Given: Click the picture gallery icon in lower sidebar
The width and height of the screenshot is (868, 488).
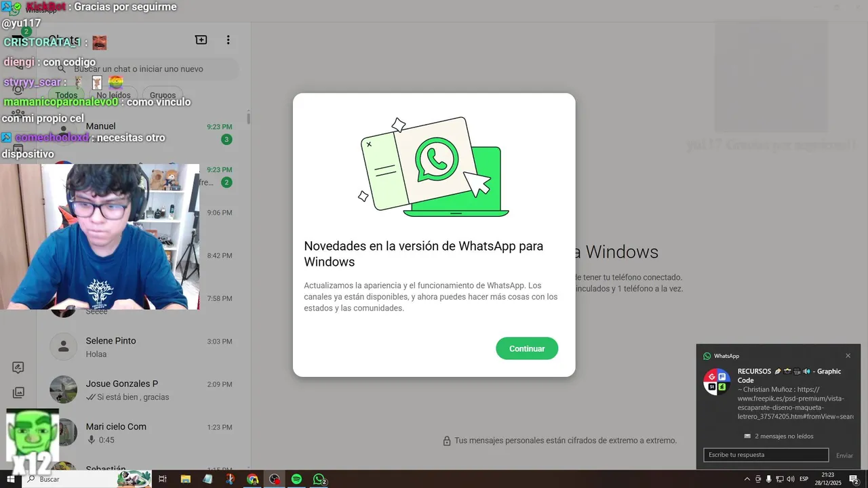Looking at the screenshot, I should (18, 392).
